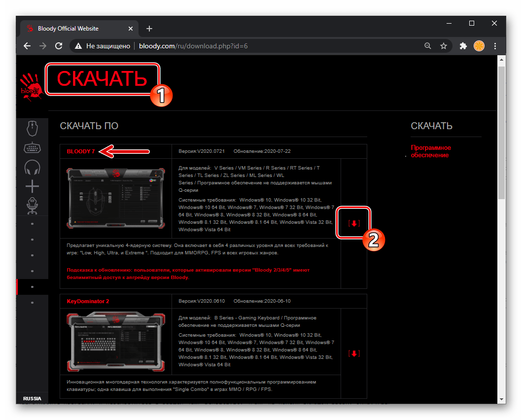The width and height of the screenshot is (522, 420).
Task: Click the СКАЧАТЬ ПО section heading
Action: point(89,126)
